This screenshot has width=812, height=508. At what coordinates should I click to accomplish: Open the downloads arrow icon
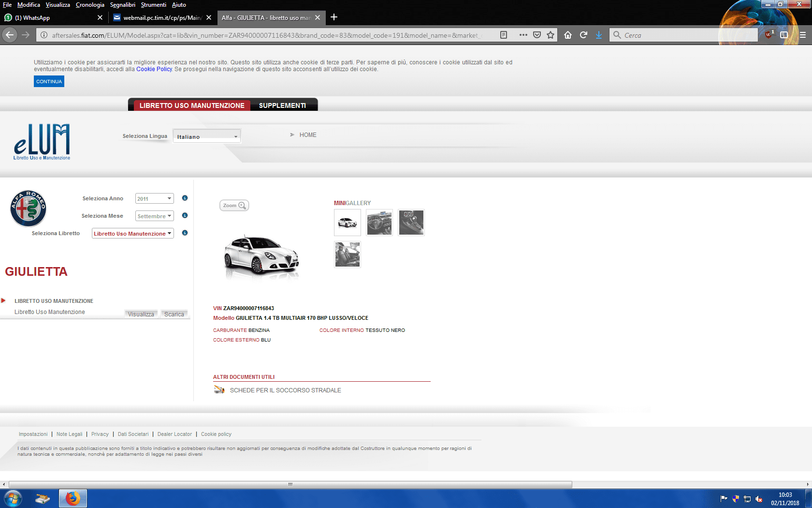(599, 35)
